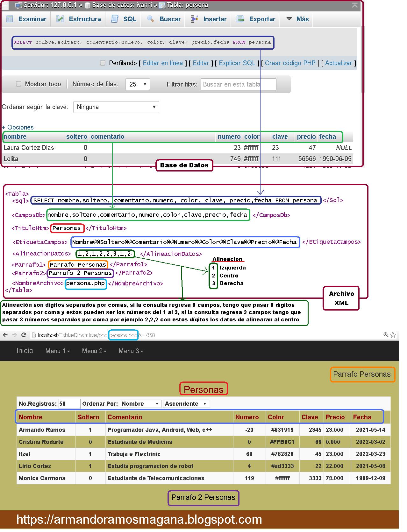Click the Exportar tab icon

(x=240, y=19)
